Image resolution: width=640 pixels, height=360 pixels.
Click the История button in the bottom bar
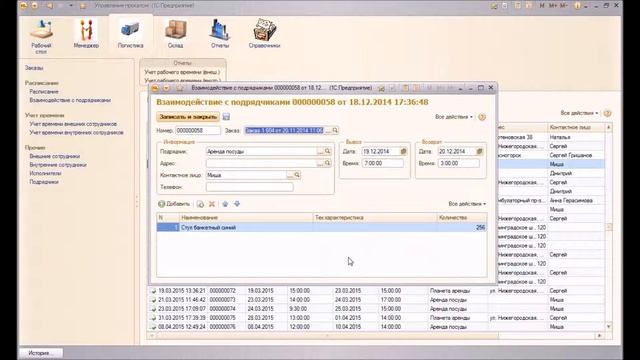click(x=40, y=353)
